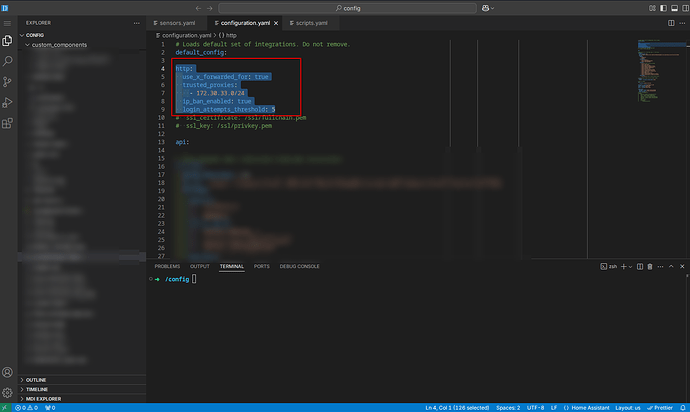This screenshot has height=412, width=690.
Task: Change language mode Home Assistant
Action: point(587,408)
